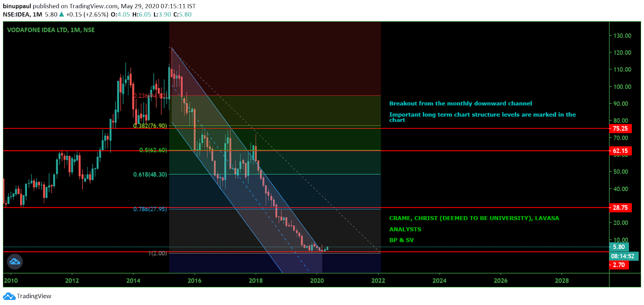
Task: Click the 2014 label on time axis
Action: tap(133, 280)
